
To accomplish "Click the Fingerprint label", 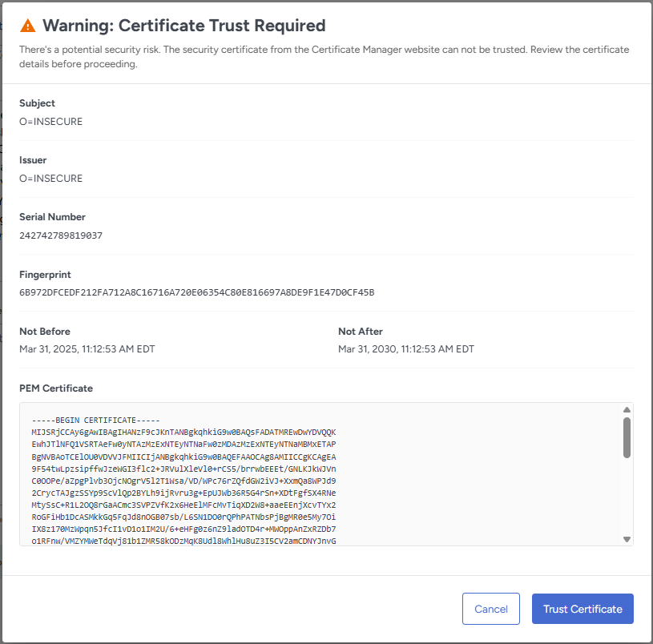I will [x=45, y=275].
